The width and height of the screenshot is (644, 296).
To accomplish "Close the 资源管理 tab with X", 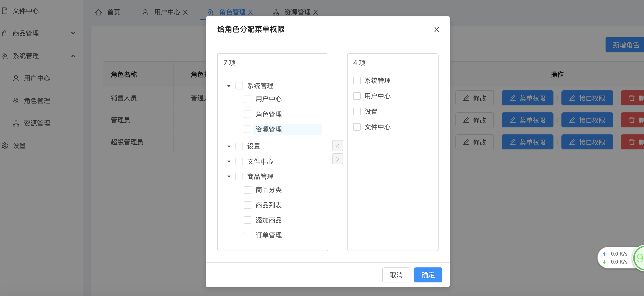I will pyautogui.click(x=315, y=12).
